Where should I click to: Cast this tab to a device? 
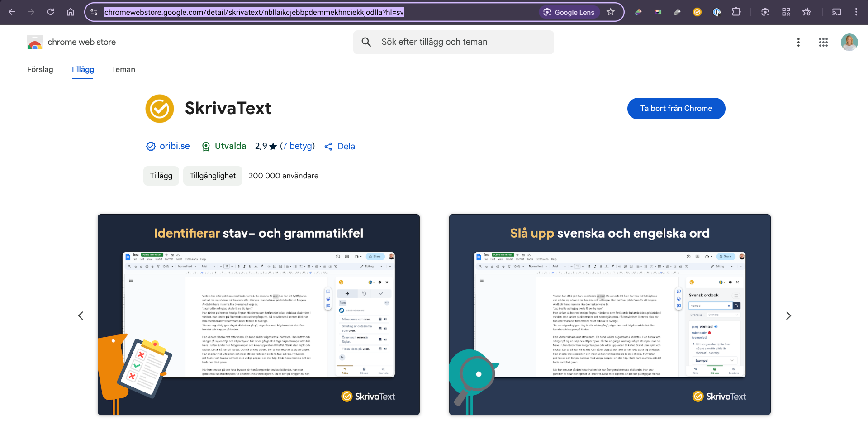(x=837, y=12)
